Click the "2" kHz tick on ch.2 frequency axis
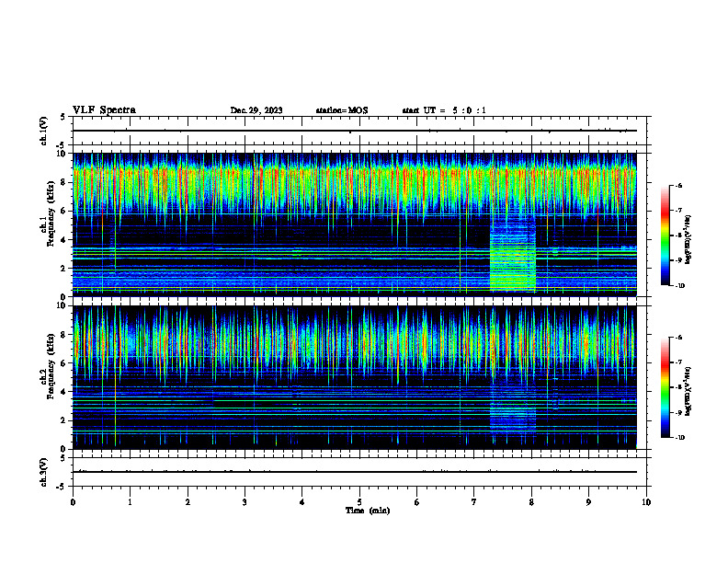 click(64, 420)
